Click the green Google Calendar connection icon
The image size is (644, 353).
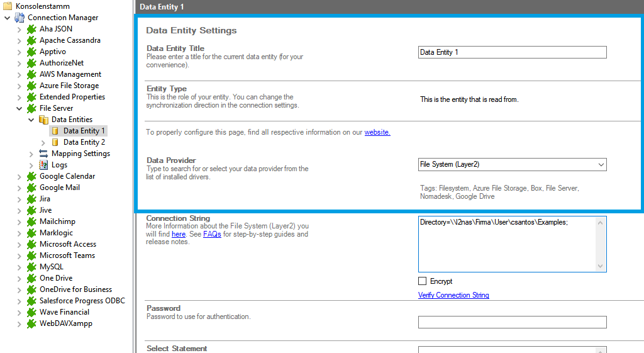coord(31,176)
